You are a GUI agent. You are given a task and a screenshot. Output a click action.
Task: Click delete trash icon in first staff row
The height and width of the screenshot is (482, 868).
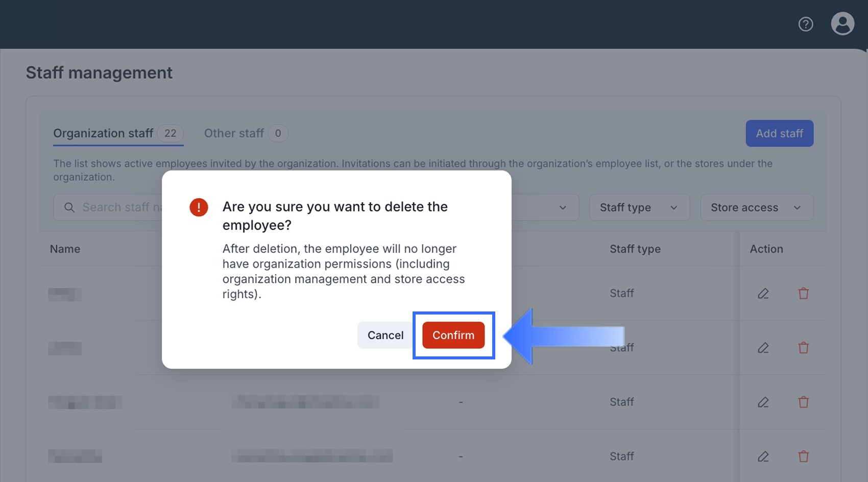(803, 294)
